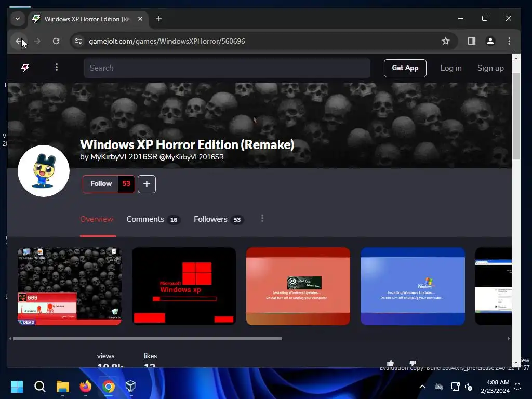
Task: Click the Game Jolt lightning logo
Action: [25, 68]
